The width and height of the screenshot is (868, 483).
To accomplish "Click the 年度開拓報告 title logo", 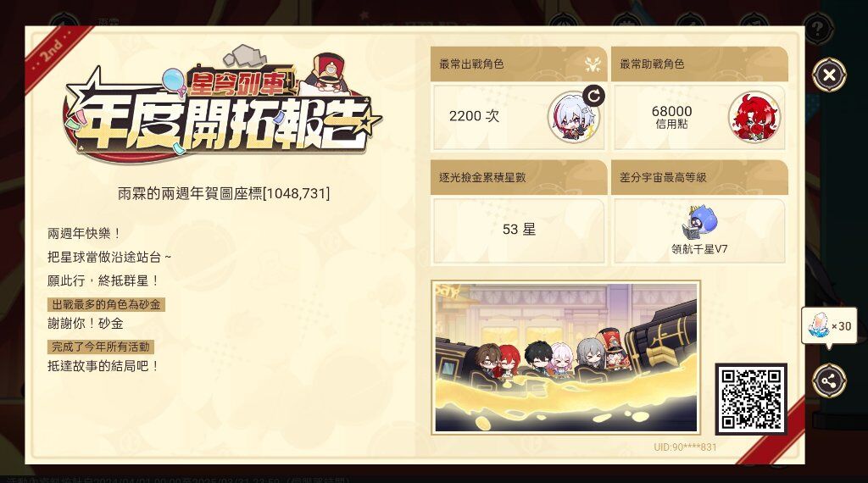I will click(224, 111).
